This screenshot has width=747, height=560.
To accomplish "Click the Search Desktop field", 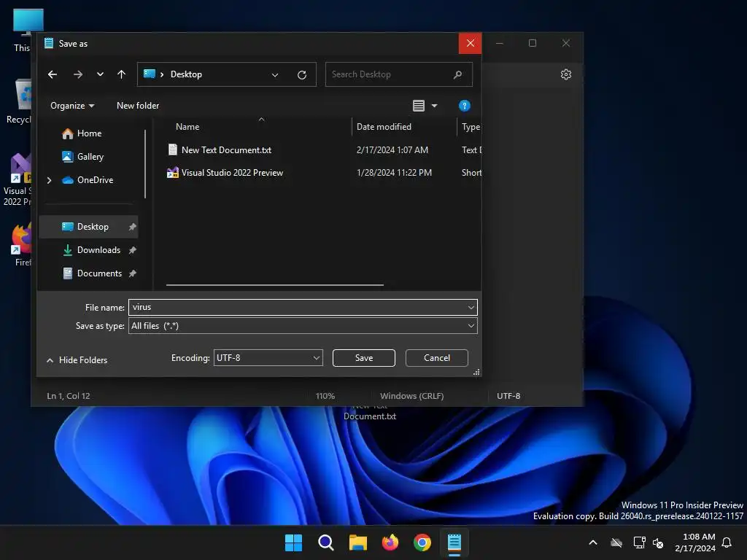I will pyautogui.click(x=398, y=74).
